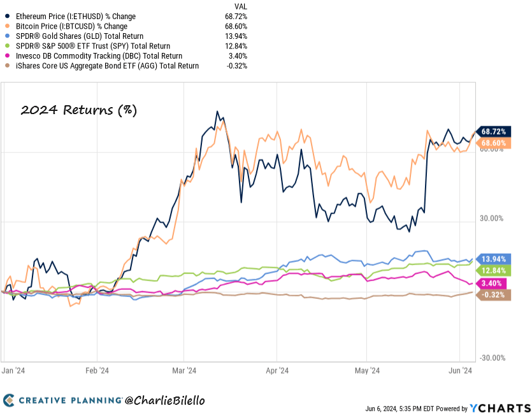Select the iShares Core US Aggregate Bond legend label
The image size is (532, 415).
coord(107,66)
